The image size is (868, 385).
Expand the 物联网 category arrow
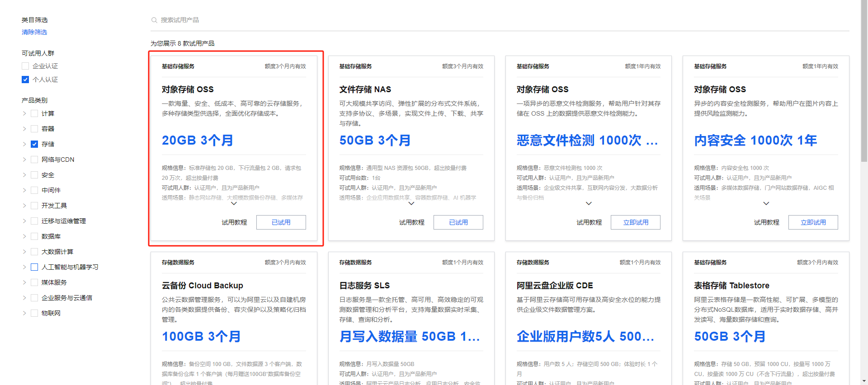24,313
